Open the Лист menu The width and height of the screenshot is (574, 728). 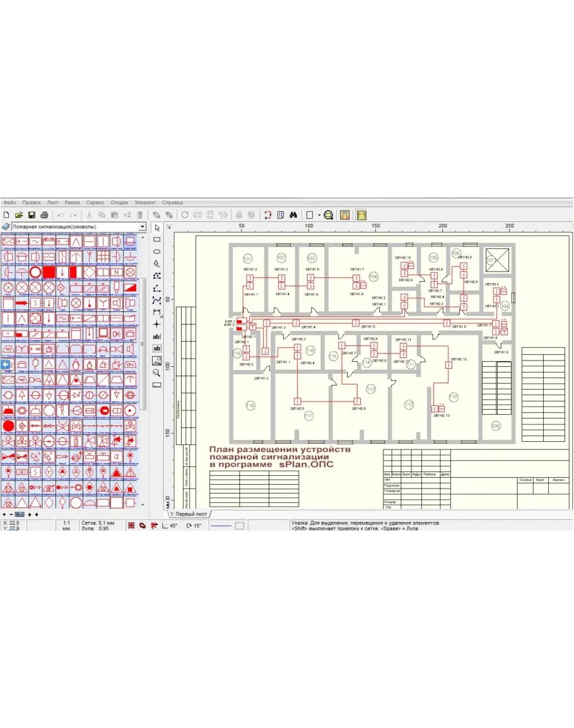pyautogui.click(x=53, y=202)
